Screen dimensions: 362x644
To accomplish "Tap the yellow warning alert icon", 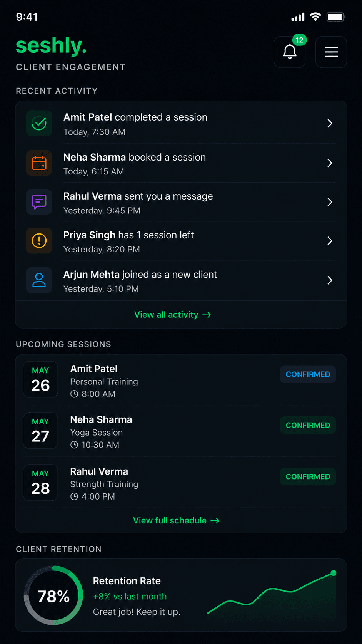I will coord(39,241).
